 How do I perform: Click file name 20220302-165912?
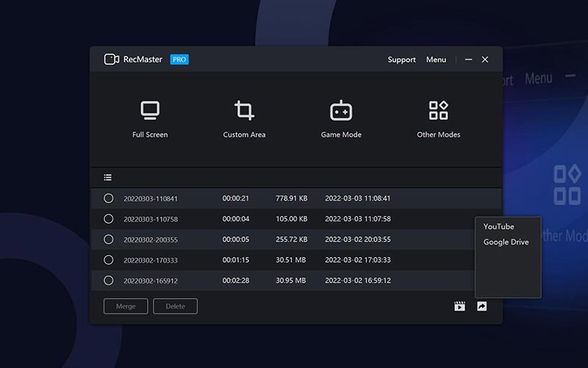click(151, 281)
